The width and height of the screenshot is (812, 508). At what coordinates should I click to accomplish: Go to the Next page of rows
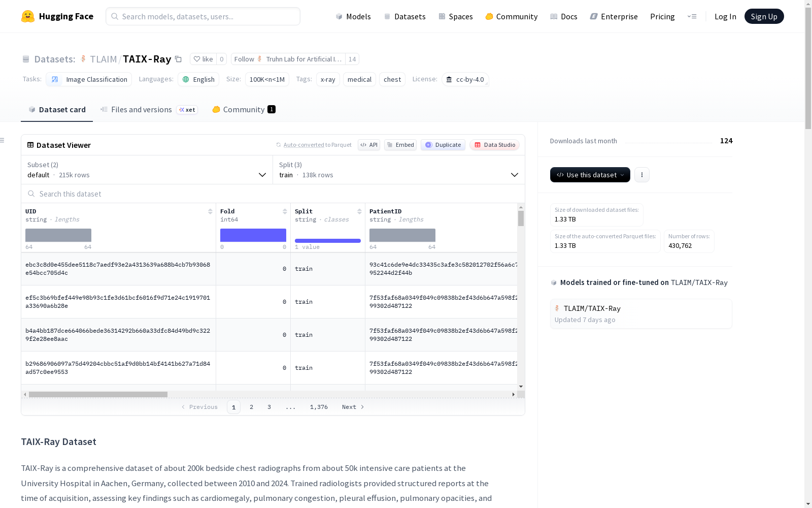[353, 407]
